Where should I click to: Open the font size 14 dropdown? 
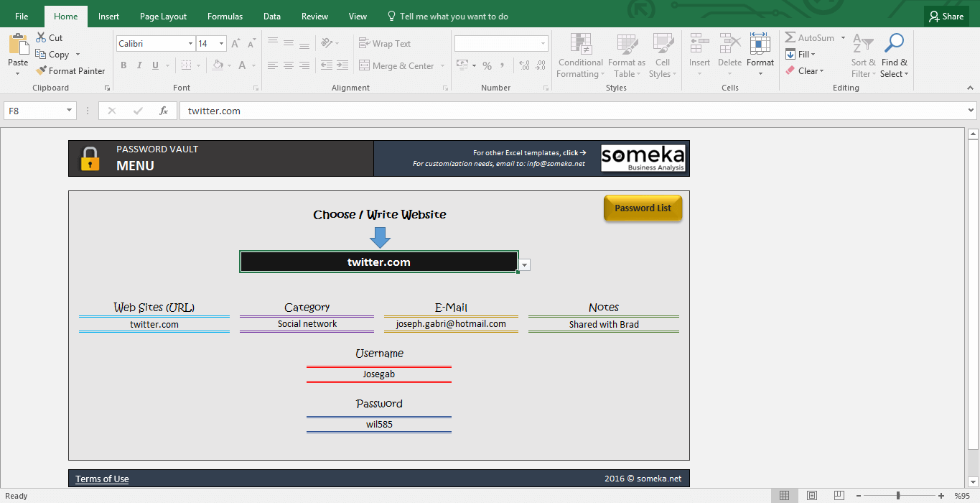pos(222,44)
